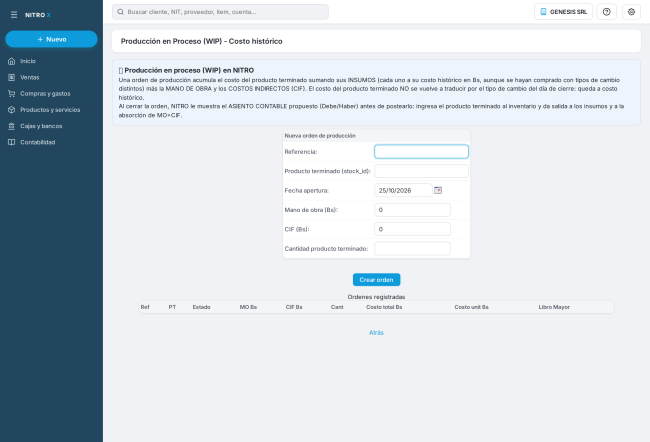Open Productos y servicios menu
Viewport: 650px width, 442px height.
coord(51,110)
